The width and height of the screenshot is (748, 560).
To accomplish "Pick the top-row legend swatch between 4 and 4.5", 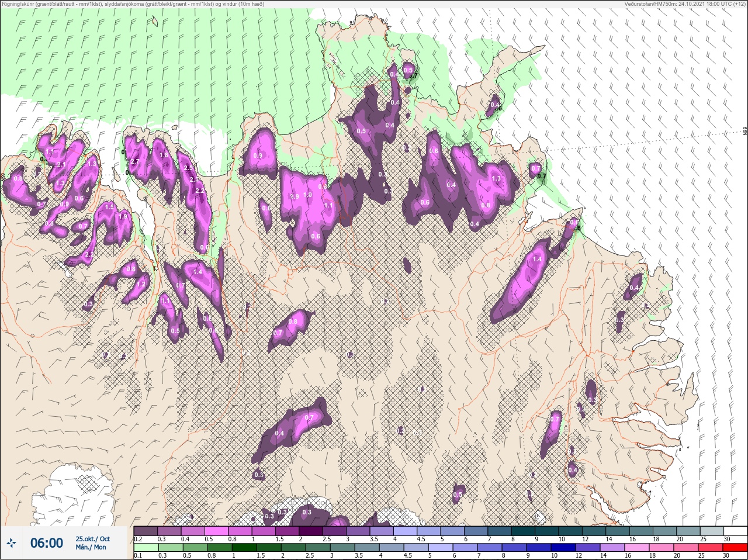I will point(405,531).
